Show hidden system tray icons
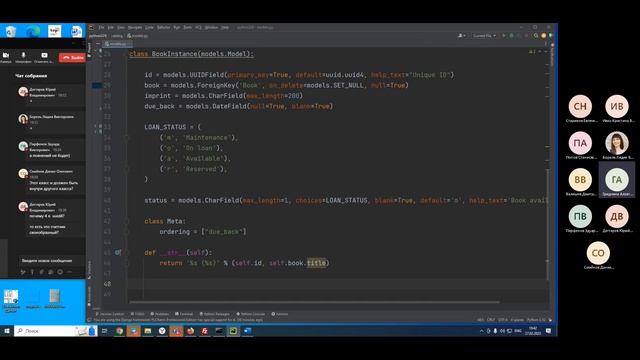640x360 pixels. [481, 331]
